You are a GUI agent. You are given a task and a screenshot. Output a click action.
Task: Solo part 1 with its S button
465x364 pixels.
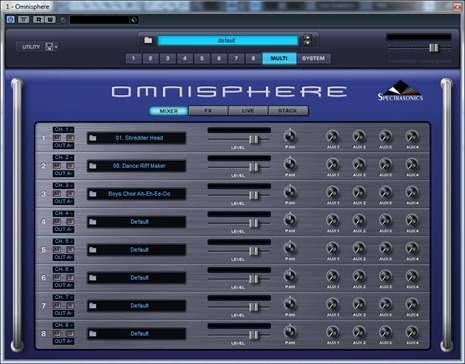(70, 138)
